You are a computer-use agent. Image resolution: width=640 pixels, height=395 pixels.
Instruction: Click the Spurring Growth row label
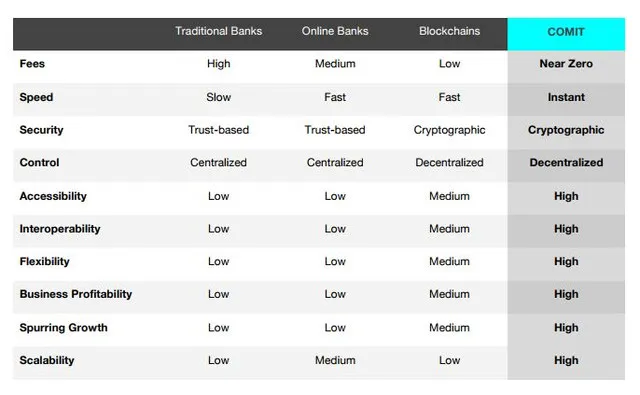point(63,328)
